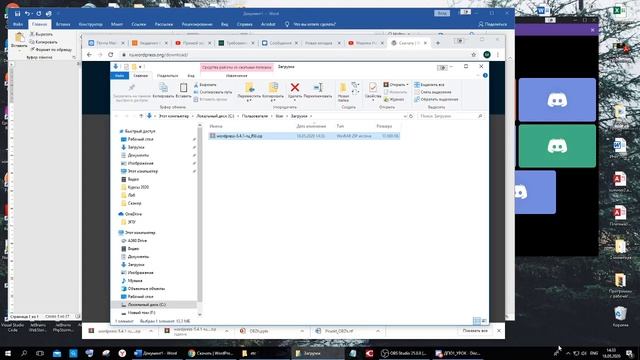Click Chrome's back arrow icon

coord(89,54)
